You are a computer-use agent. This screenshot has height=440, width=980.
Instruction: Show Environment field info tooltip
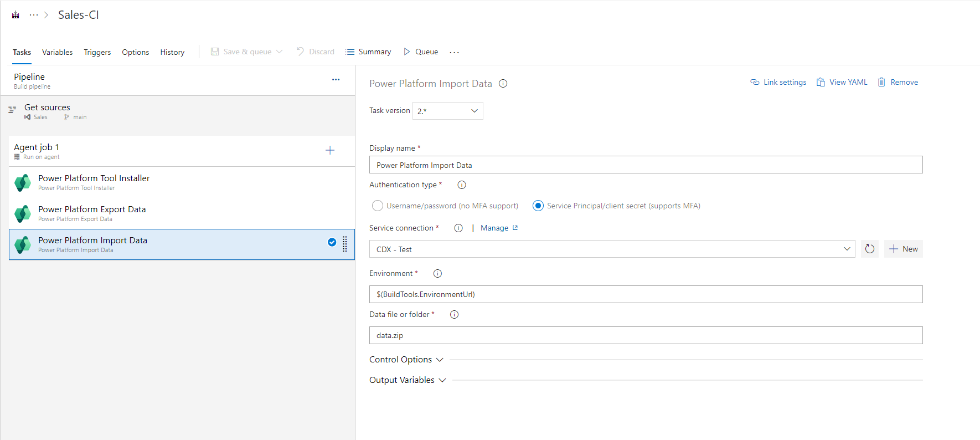point(437,274)
